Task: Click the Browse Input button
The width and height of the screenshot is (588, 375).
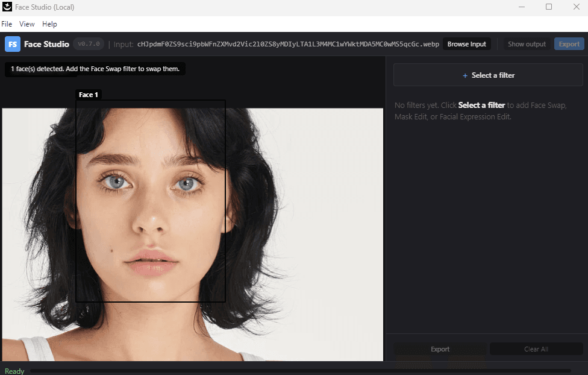Action: click(466, 44)
